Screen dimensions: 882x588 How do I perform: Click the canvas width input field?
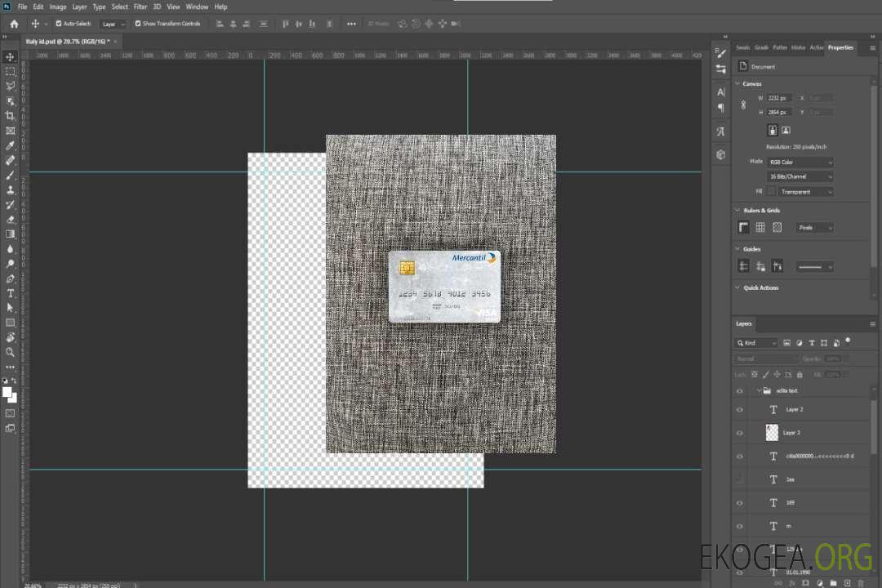point(779,98)
